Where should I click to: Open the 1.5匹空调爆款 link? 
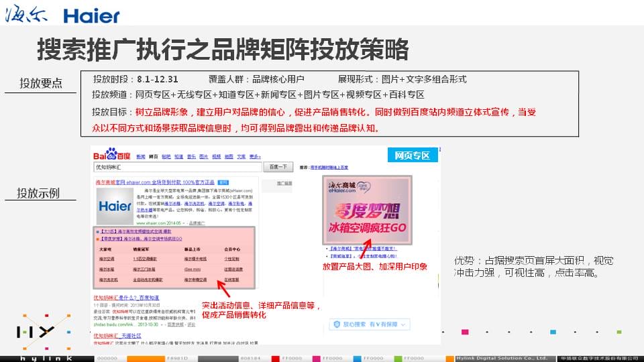pyautogui.click(x=145, y=259)
